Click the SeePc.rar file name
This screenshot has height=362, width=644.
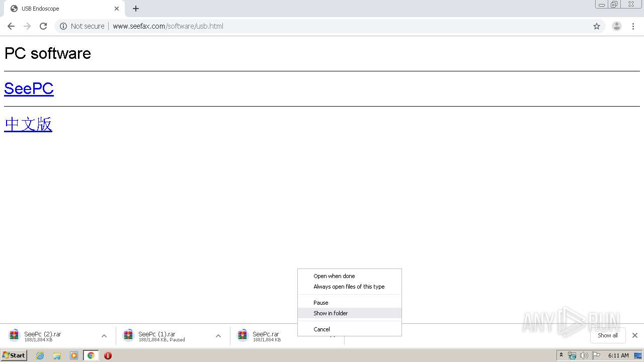266,334
